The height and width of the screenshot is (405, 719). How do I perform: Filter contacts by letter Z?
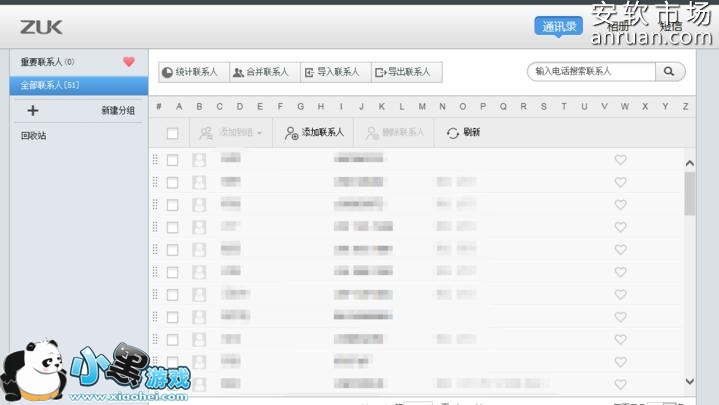(x=685, y=106)
